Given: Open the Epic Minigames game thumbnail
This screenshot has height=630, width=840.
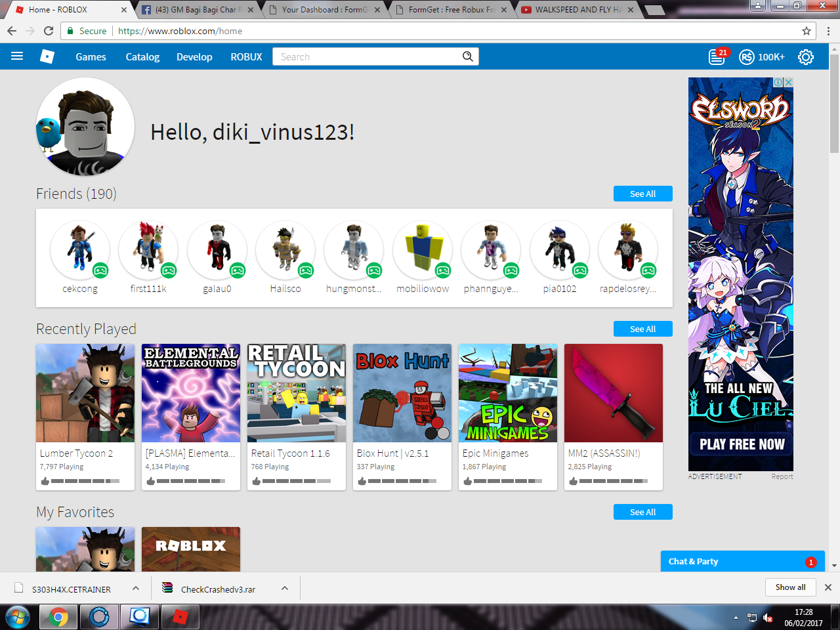Looking at the screenshot, I should [508, 393].
